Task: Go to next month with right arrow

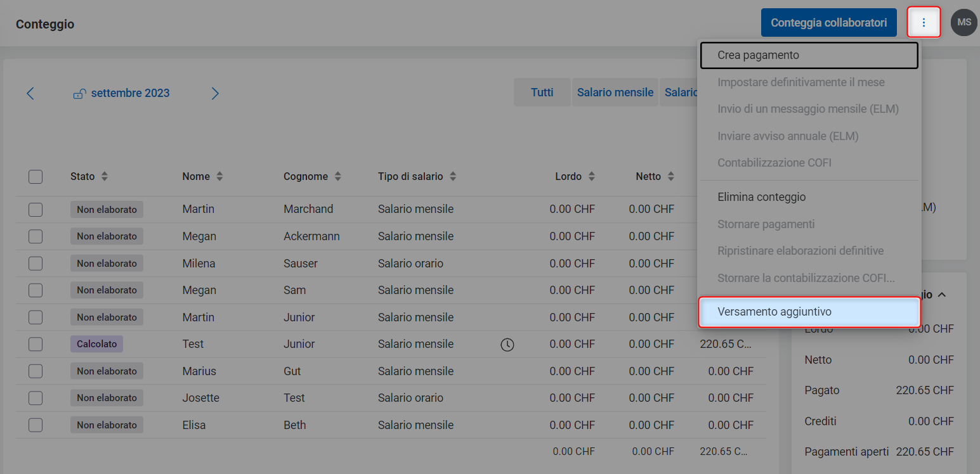Action: (215, 93)
